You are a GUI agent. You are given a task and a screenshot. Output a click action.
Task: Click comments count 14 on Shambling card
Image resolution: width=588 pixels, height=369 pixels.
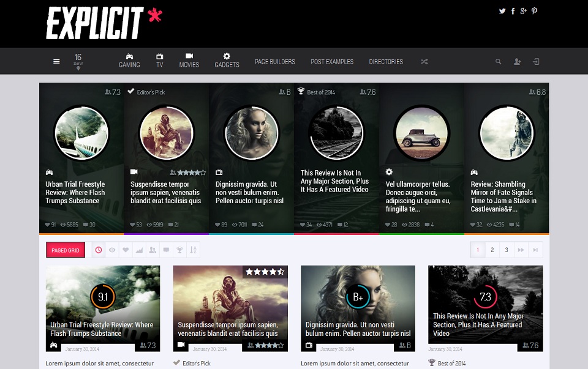pyautogui.click(x=514, y=225)
